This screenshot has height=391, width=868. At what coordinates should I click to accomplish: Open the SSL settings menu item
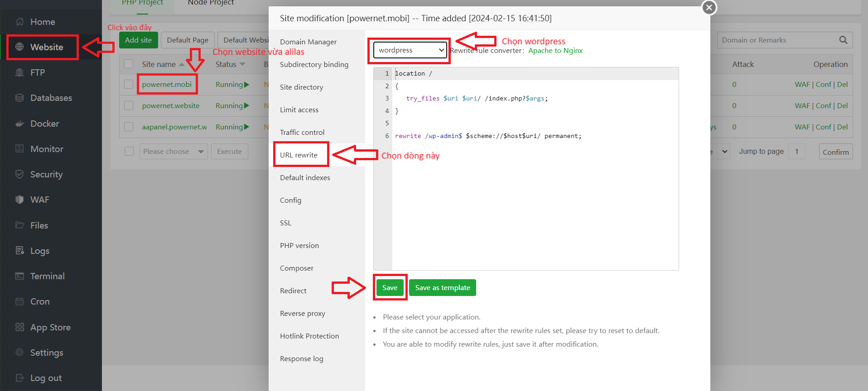click(x=285, y=223)
